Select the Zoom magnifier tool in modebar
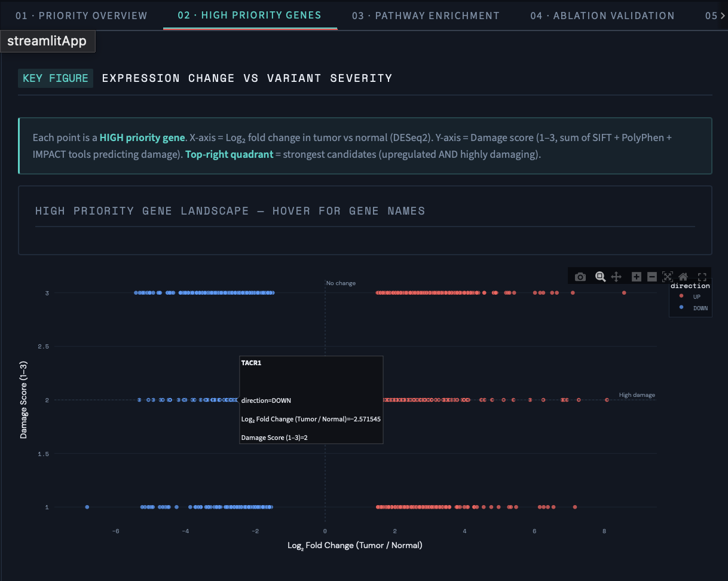728x581 pixels. 600,277
